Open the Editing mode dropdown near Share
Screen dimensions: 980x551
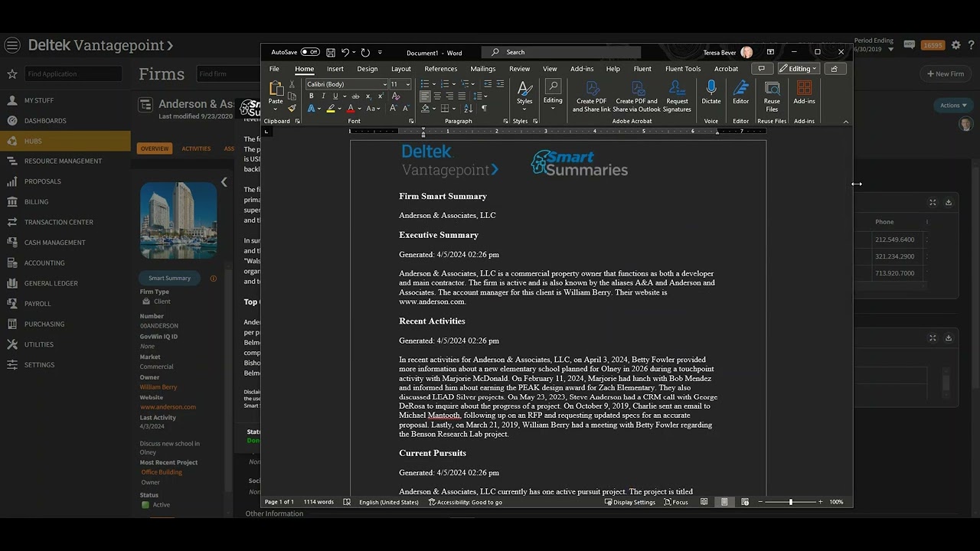pyautogui.click(x=799, y=69)
